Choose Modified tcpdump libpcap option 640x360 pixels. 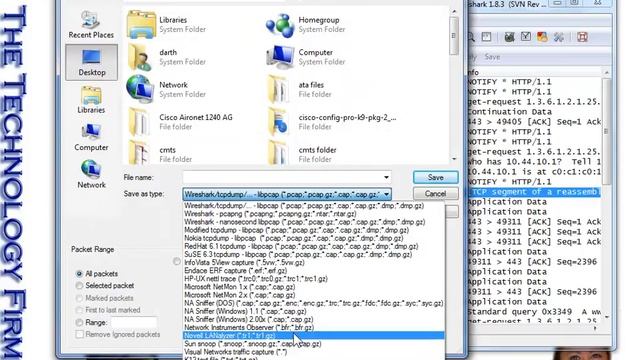(x=313, y=230)
